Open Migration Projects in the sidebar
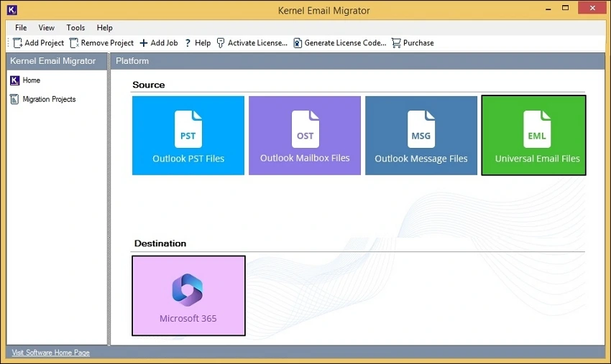The image size is (611, 364). click(x=49, y=99)
